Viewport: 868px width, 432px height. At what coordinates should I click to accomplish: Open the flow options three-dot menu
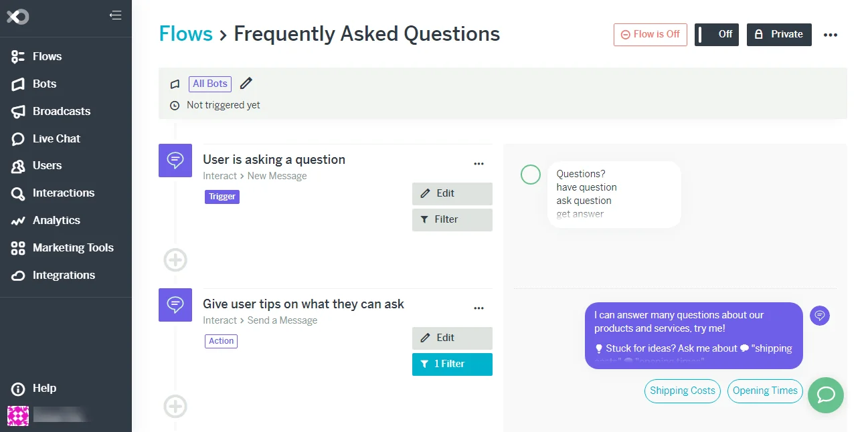click(x=831, y=35)
